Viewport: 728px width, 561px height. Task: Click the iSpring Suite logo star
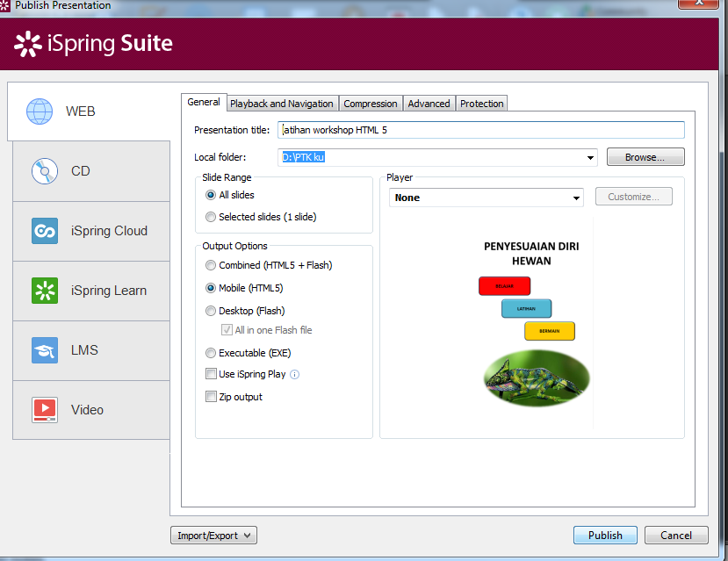click(28, 44)
